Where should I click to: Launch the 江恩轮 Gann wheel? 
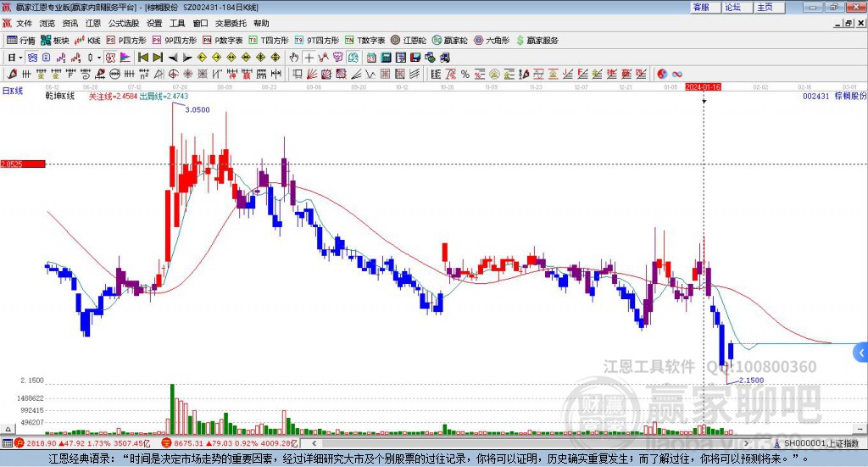pos(409,41)
